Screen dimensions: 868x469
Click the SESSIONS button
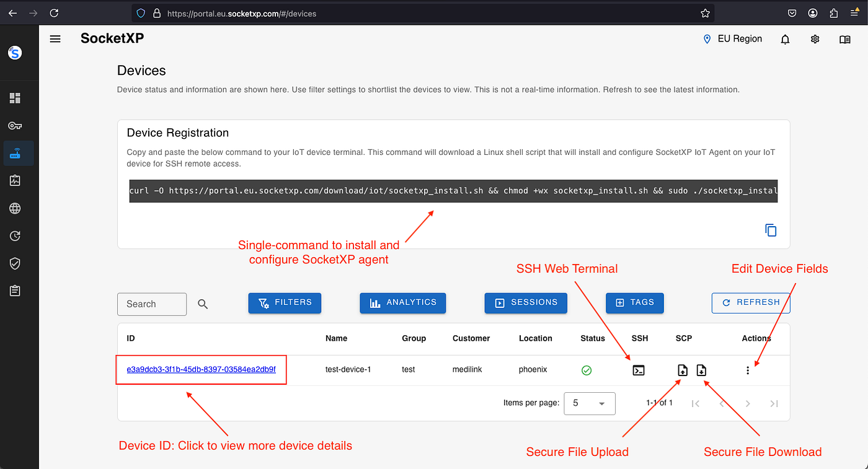[526, 303]
